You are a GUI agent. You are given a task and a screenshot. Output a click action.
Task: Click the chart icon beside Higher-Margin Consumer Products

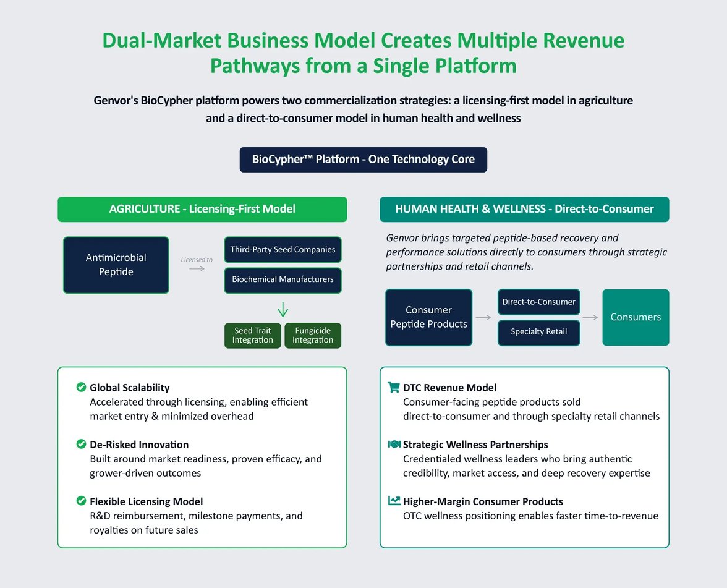394,501
